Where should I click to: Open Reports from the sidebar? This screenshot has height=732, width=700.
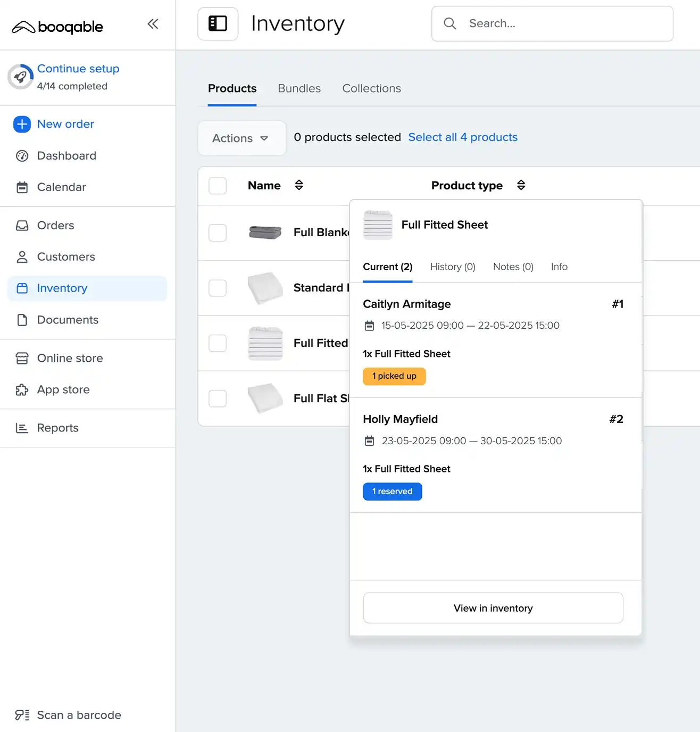point(57,428)
